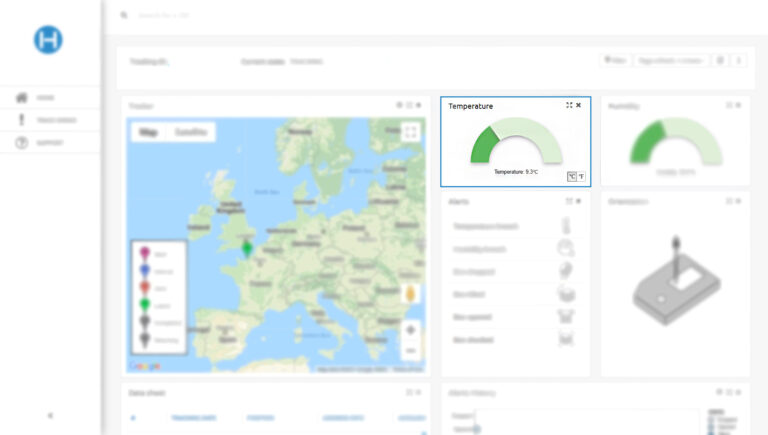This screenshot has width=768, height=435.
Task: Open Support in the sidebar
Action: click(50, 143)
